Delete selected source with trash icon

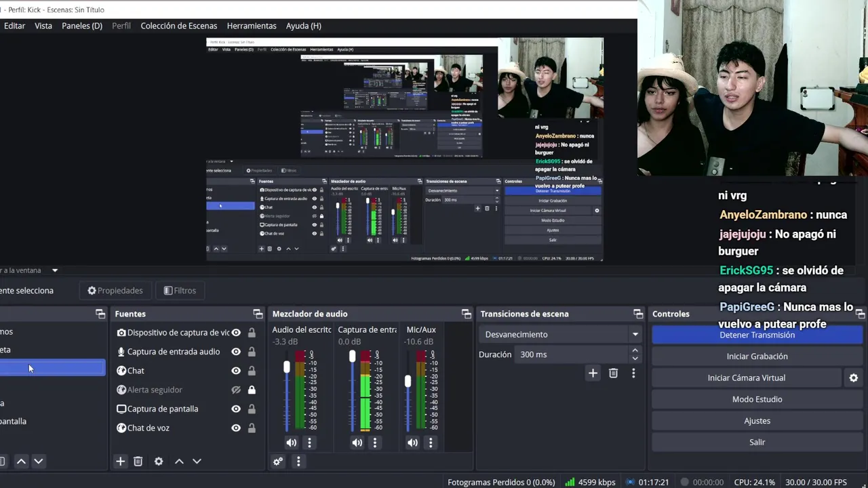138,461
